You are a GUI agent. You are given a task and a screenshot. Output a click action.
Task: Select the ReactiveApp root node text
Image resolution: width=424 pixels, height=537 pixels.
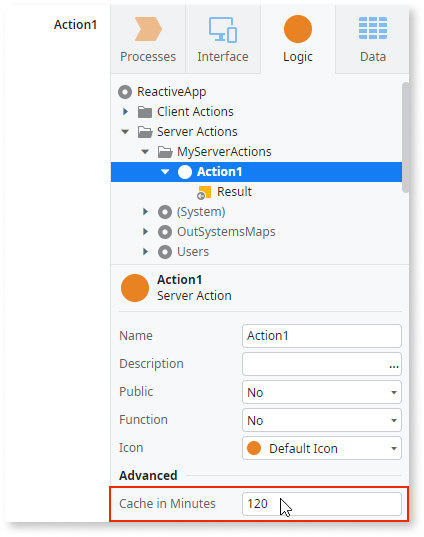(172, 92)
